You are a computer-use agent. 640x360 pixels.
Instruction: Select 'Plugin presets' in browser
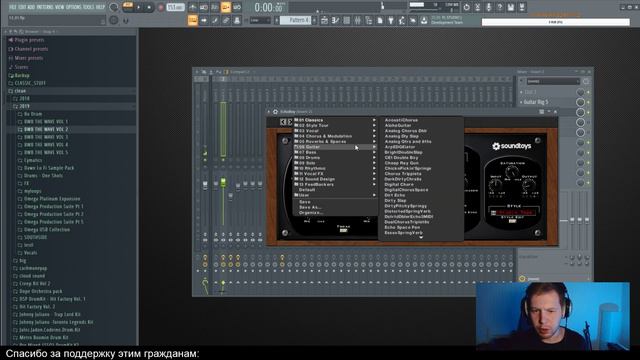point(29,40)
